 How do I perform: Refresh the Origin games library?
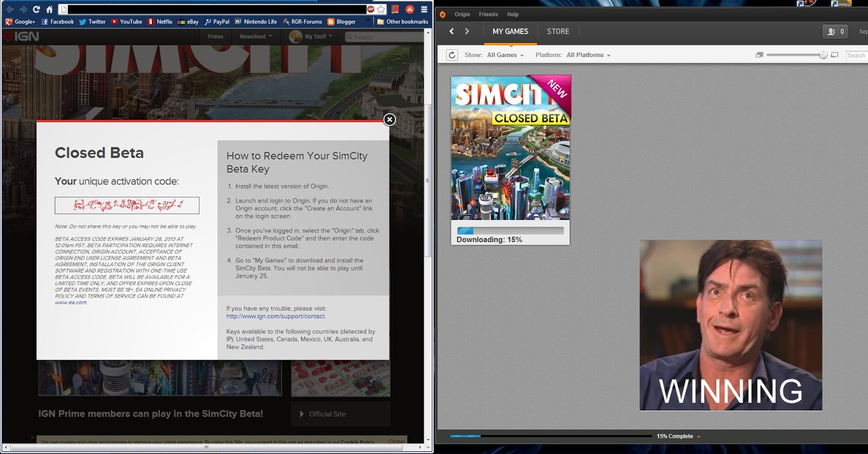click(452, 55)
